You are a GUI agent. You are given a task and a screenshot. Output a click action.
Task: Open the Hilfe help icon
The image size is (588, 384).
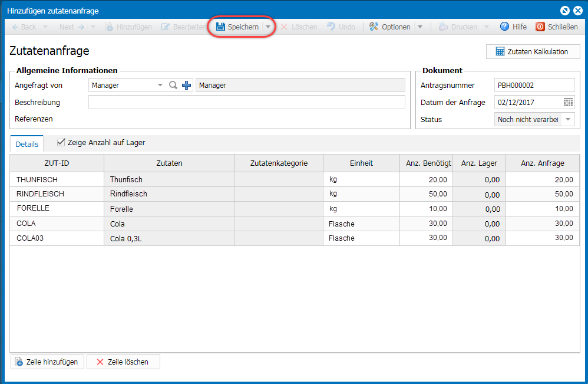tap(505, 27)
